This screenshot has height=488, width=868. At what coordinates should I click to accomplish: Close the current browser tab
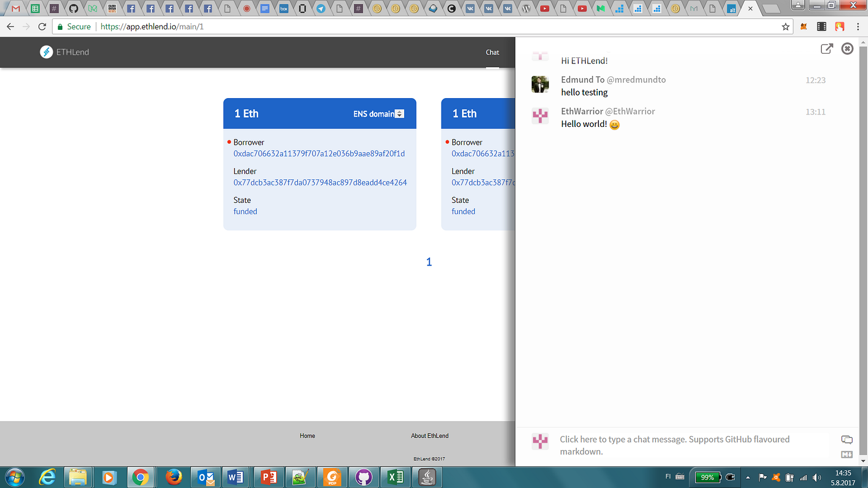click(x=750, y=9)
